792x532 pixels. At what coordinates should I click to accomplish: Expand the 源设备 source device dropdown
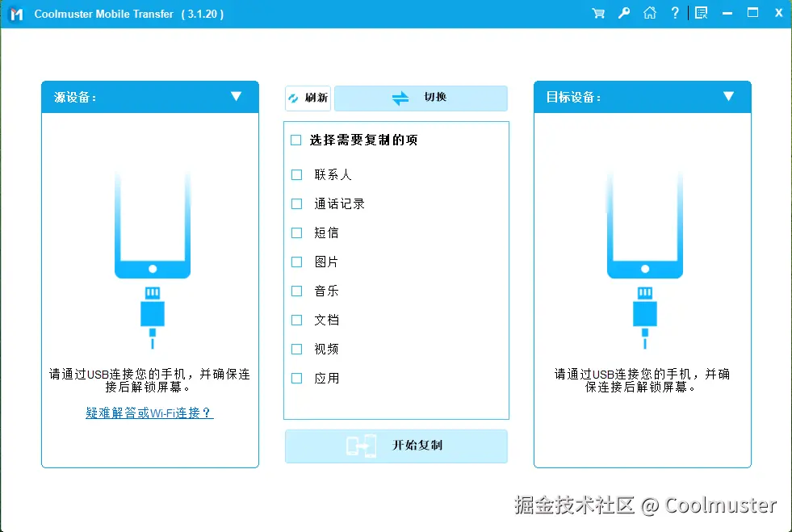pyautogui.click(x=237, y=97)
